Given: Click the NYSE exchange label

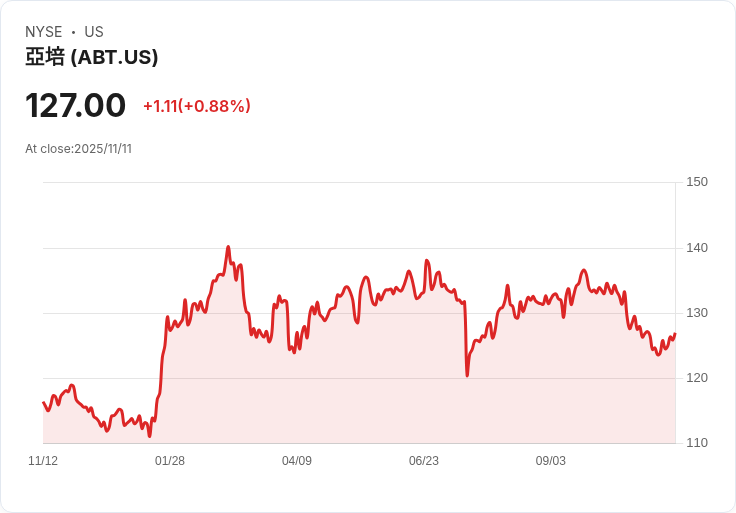Looking at the screenshot, I should 44,32.
